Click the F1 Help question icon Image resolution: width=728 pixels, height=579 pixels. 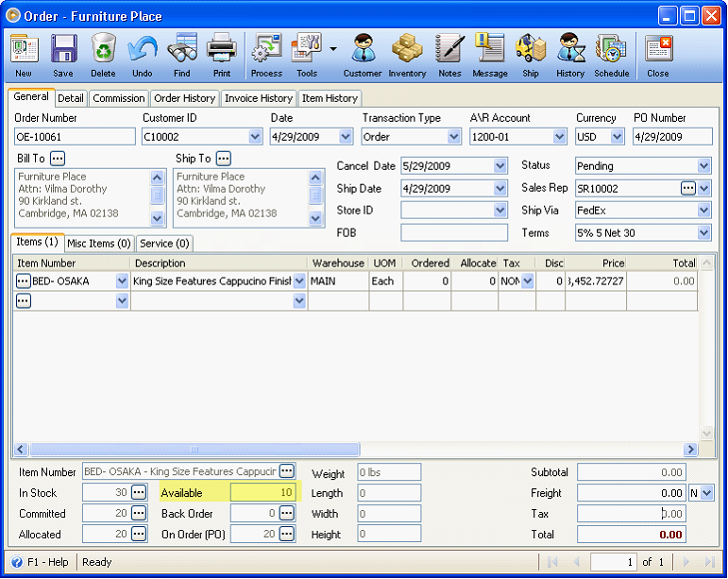(x=17, y=562)
